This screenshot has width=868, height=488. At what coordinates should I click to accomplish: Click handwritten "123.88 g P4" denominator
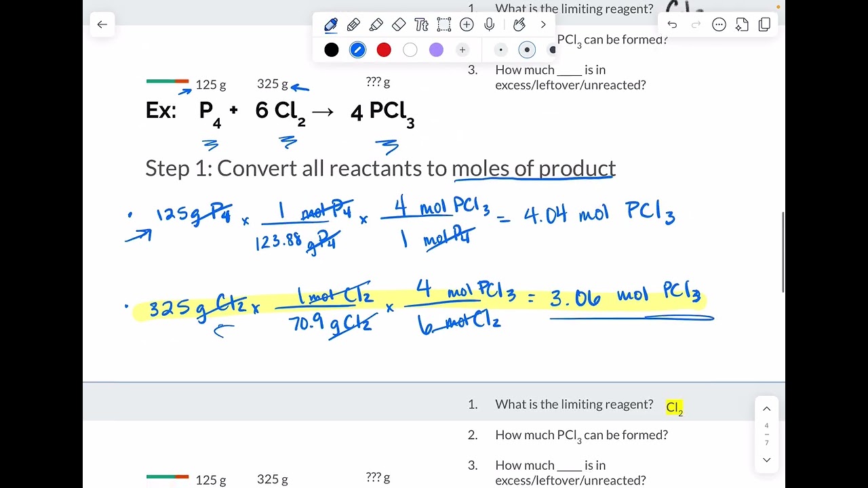[x=298, y=241]
